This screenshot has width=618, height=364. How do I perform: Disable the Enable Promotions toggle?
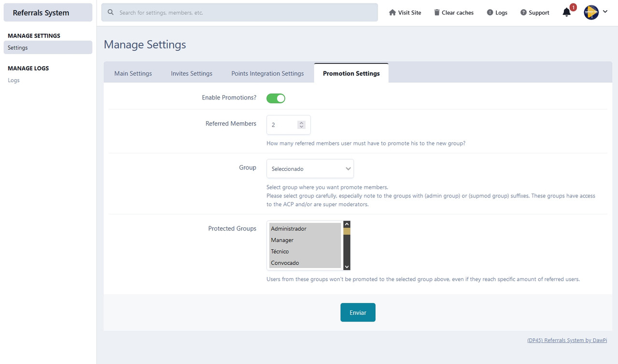coord(276,98)
